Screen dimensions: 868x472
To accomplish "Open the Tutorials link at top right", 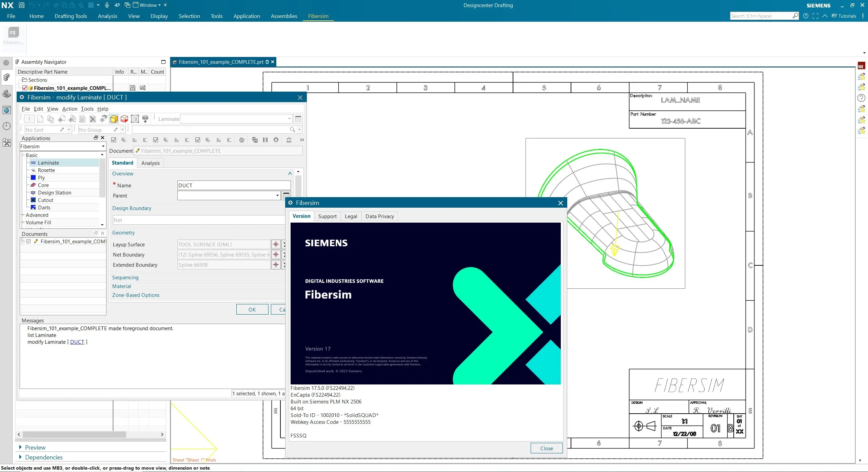I will pos(844,16).
